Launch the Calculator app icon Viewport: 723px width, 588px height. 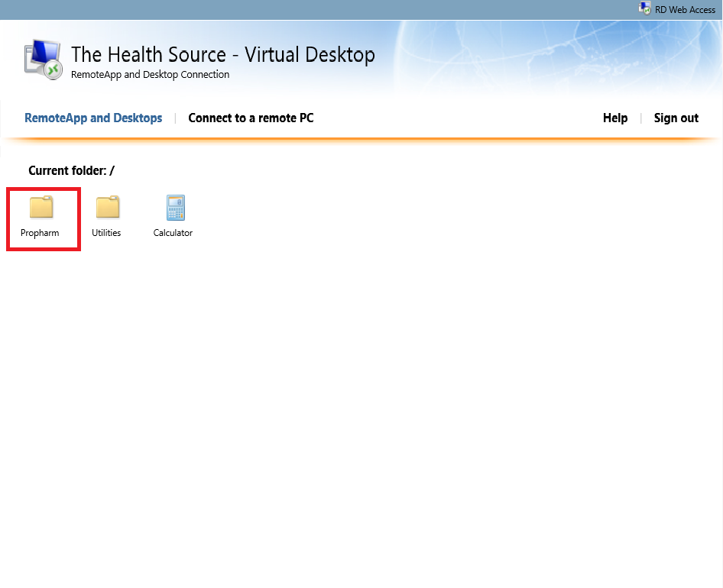[x=176, y=208]
